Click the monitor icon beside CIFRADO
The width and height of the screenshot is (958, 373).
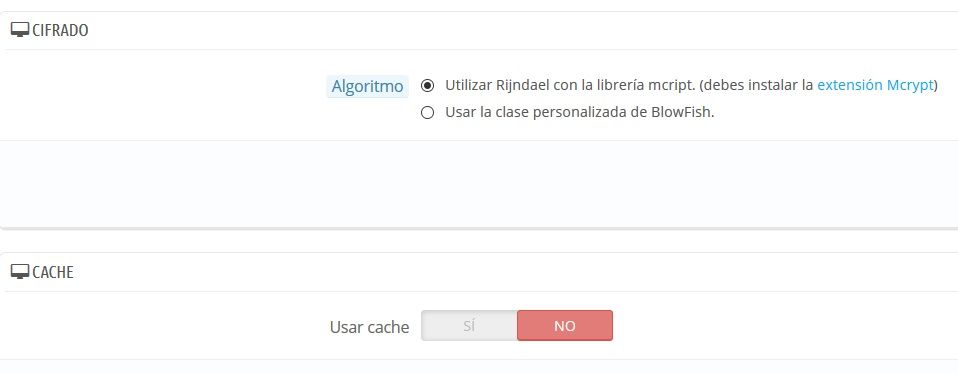(x=20, y=30)
